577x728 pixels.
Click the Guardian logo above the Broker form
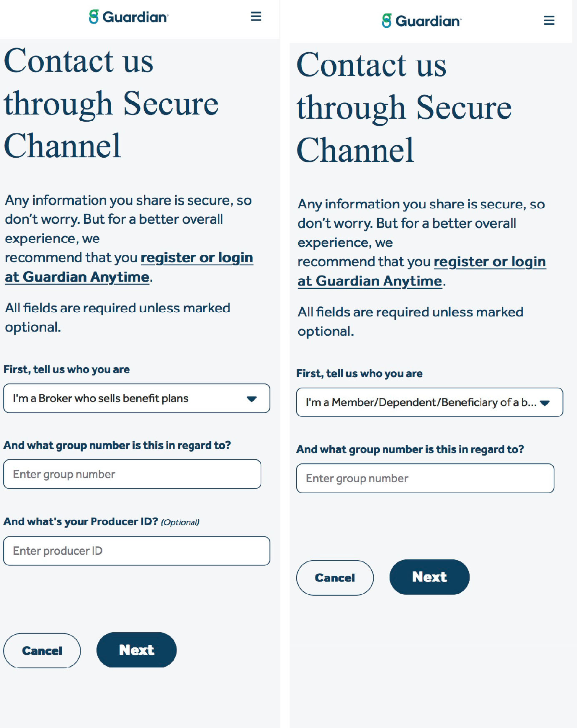coord(128,17)
